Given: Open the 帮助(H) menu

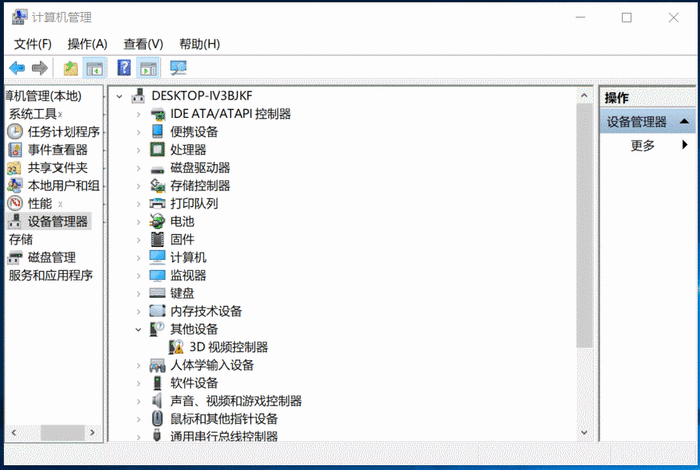Looking at the screenshot, I should (200, 44).
